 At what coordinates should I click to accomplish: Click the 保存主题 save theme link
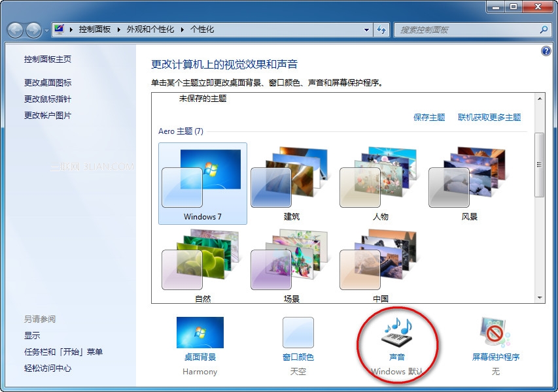click(429, 118)
